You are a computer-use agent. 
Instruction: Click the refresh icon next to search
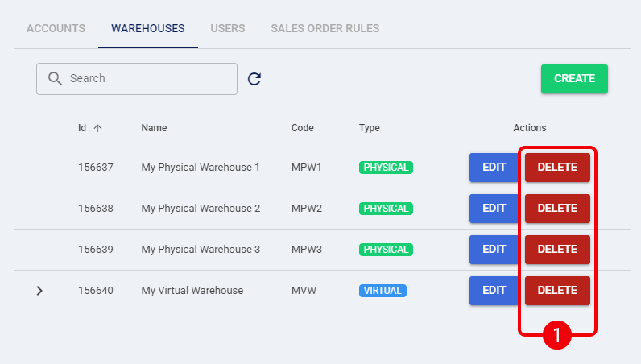click(x=254, y=79)
